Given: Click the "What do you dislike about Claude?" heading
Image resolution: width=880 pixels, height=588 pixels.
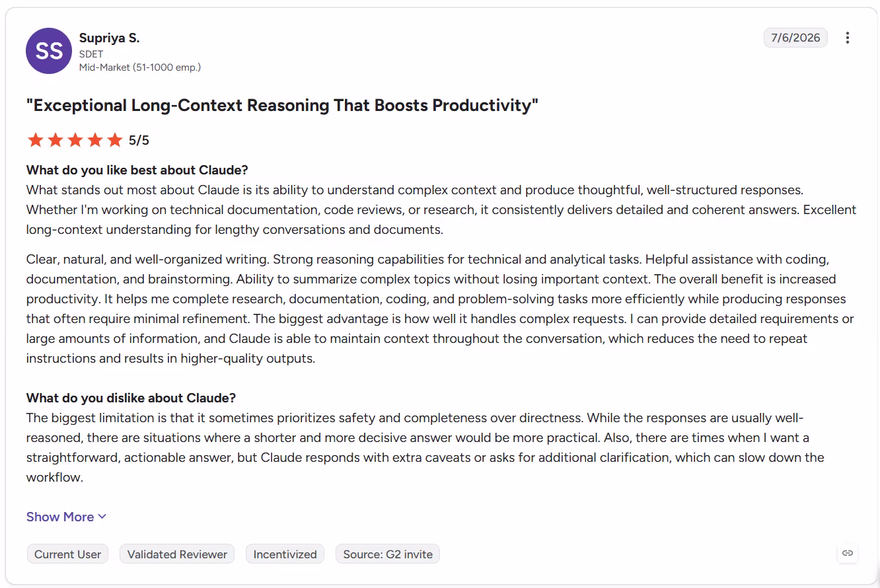Looking at the screenshot, I should [x=131, y=398].
